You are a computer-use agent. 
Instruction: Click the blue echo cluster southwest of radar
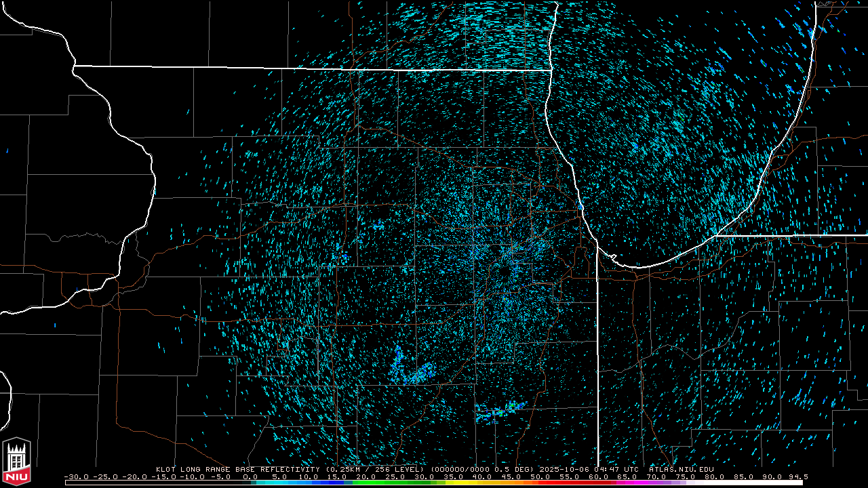(412, 373)
